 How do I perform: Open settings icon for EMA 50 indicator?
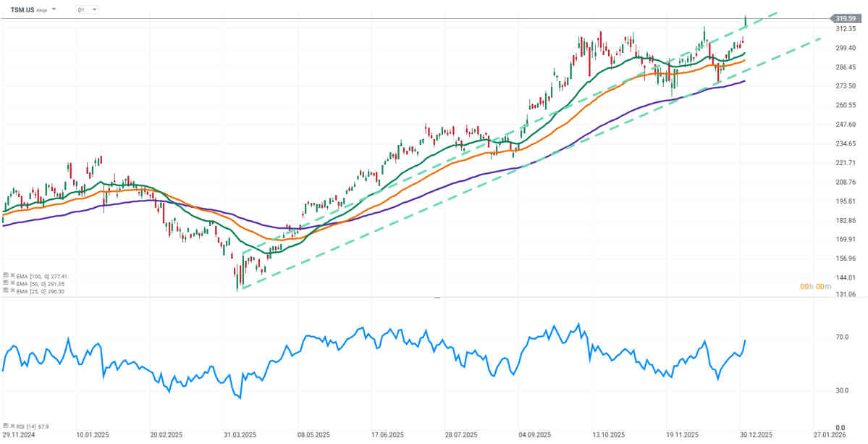[4, 283]
